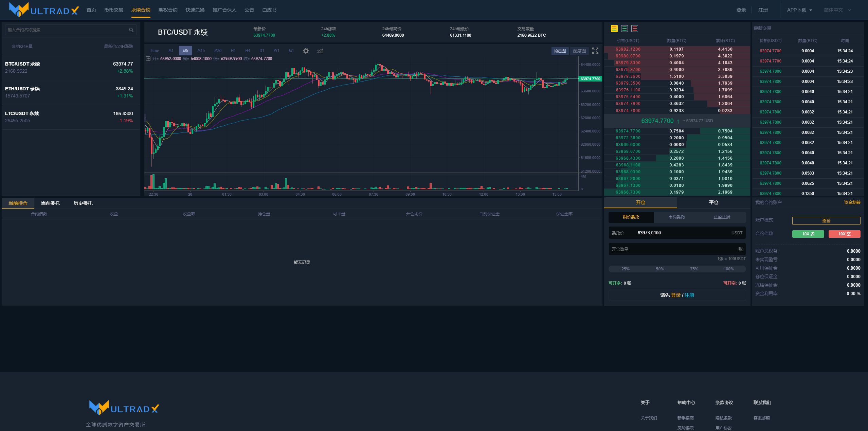
Task: Show combined order book view icon
Action: click(614, 29)
